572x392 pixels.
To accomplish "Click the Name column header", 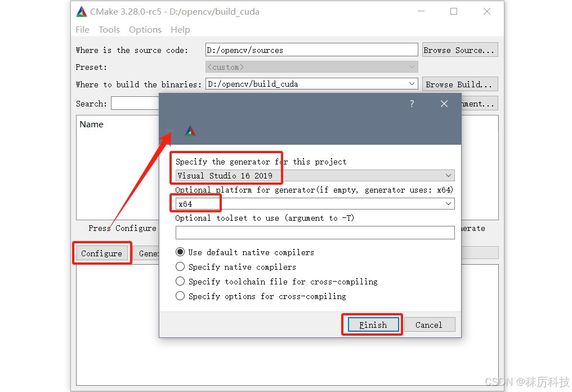I will (92, 124).
